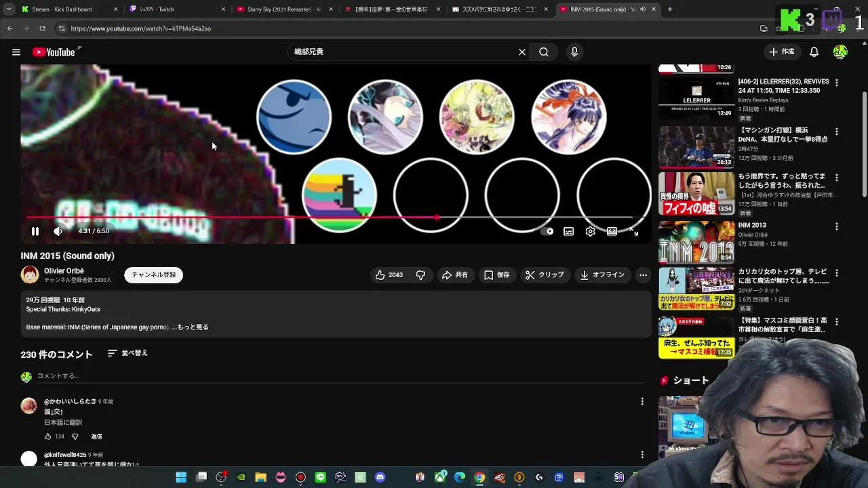
Task: Open File Explorer from the taskbar
Action: click(260, 478)
